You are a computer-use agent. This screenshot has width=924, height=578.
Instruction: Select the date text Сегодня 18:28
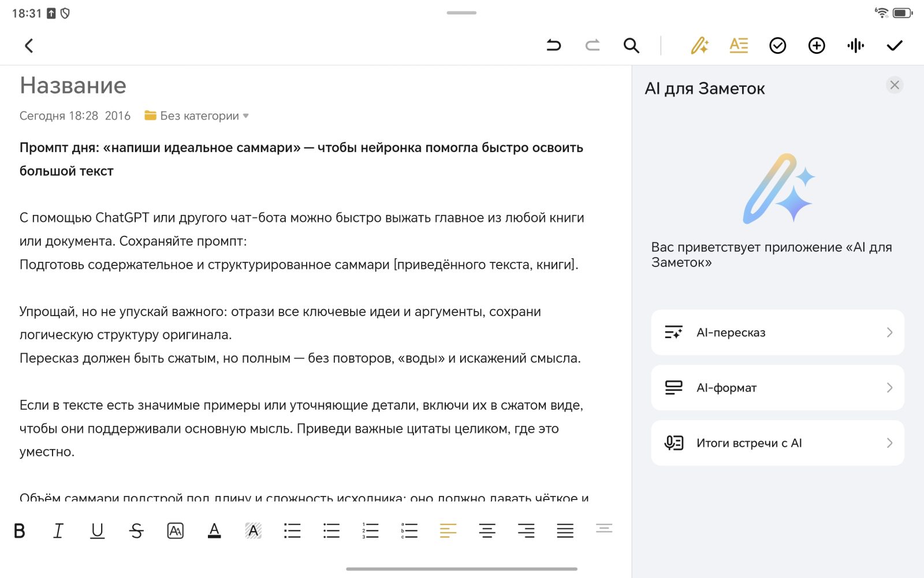coord(59,116)
